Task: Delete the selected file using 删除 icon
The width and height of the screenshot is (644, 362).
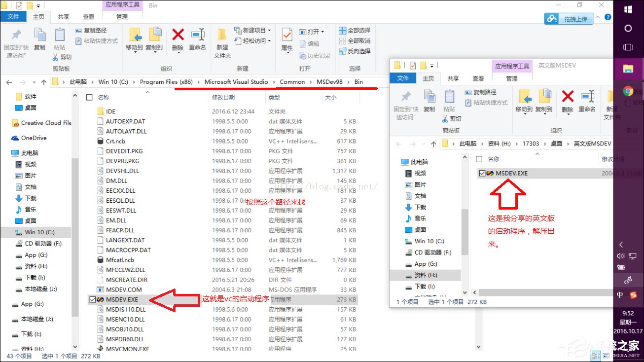Action: click(x=178, y=39)
